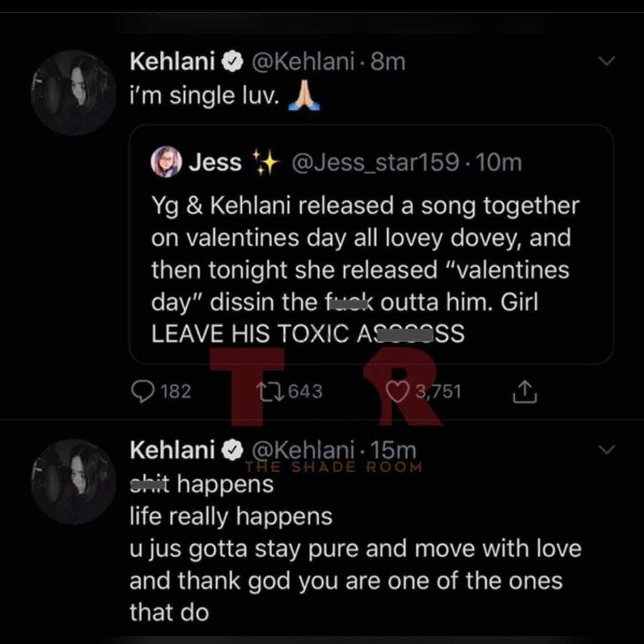Open the quoted tweet about Yg & Kehlani
Viewport: 644px width, 644px height.
point(372,245)
